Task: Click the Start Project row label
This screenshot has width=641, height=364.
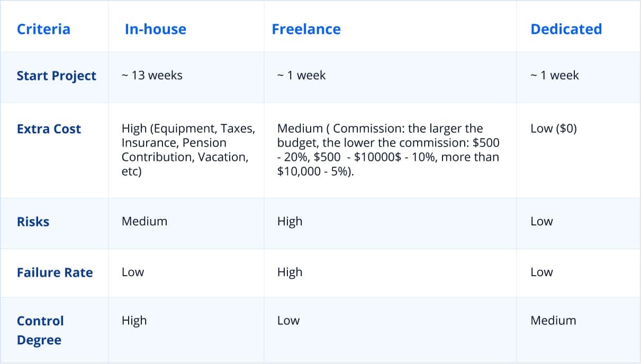Action: (x=56, y=76)
